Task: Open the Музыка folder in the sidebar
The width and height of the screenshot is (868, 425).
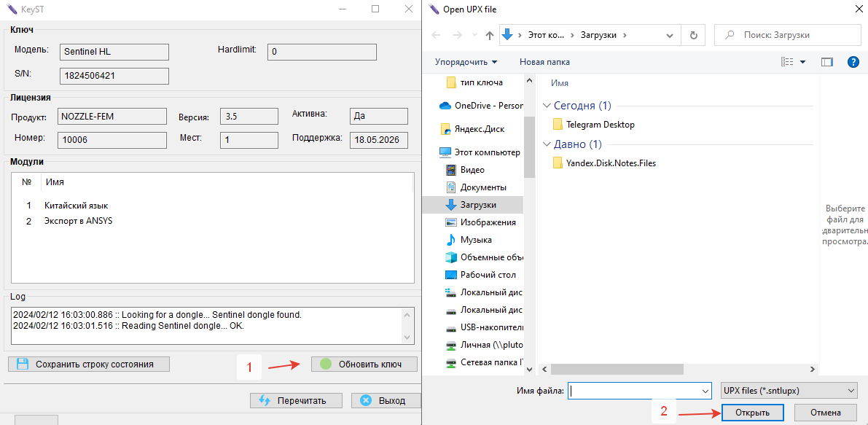Action: pos(469,240)
